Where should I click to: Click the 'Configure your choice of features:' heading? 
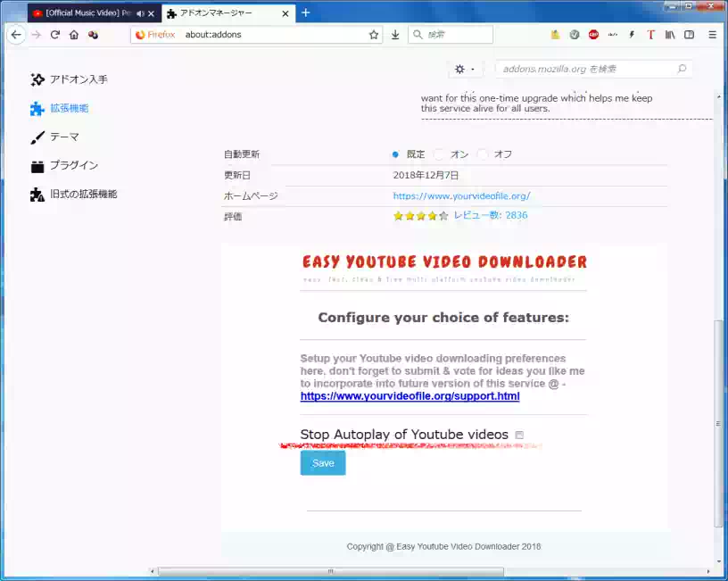(443, 317)
